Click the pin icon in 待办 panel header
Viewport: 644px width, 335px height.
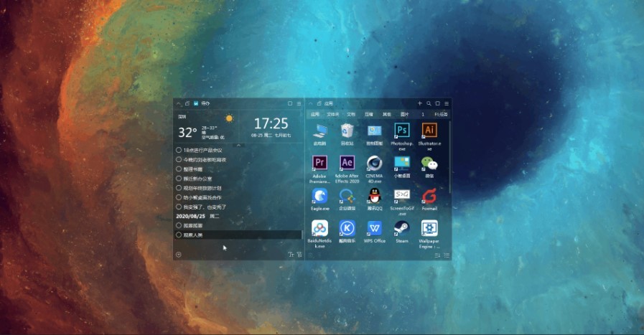tap(187, 103)
